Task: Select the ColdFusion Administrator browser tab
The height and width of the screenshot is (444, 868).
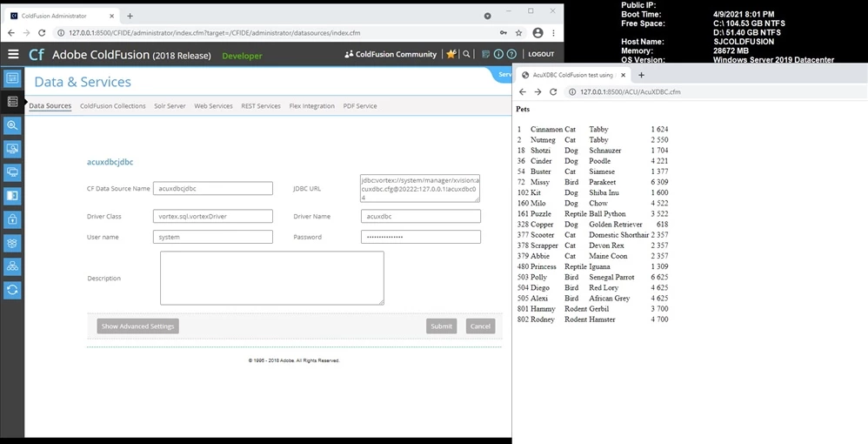Action: pos(60,16)
